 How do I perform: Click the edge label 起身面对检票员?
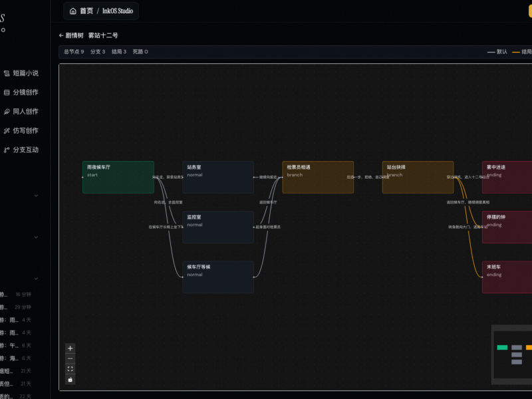click(x=268, y=227)
